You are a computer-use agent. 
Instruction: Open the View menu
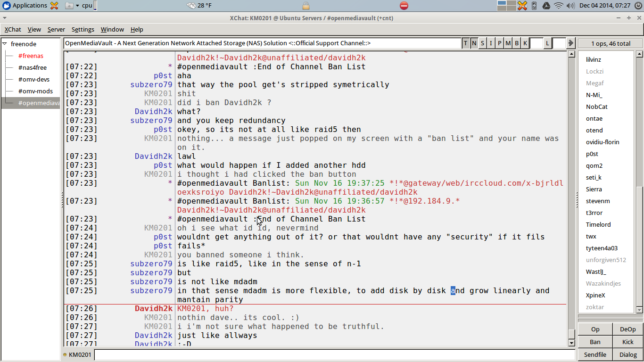pyautogui.click(x=34, y=29)
